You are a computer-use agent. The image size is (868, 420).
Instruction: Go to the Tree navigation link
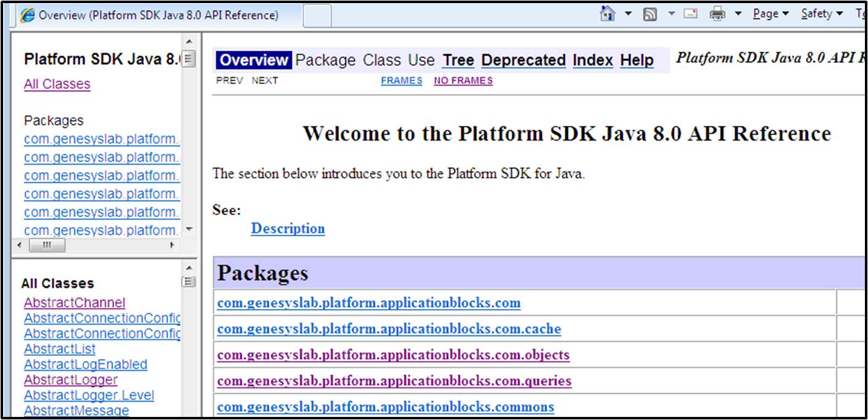click(x=458, y=60)
